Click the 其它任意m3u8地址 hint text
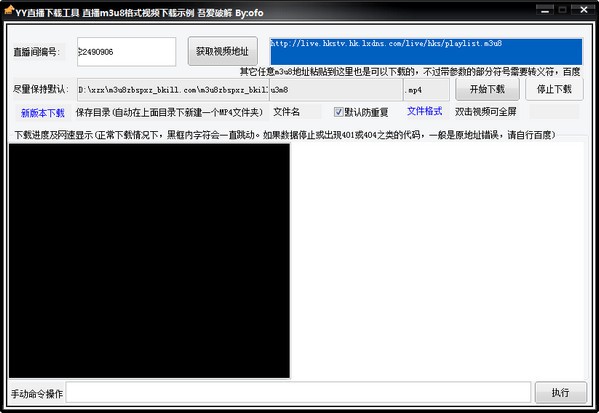The height and width of the screenshot is (413, 599). (410, 71)
